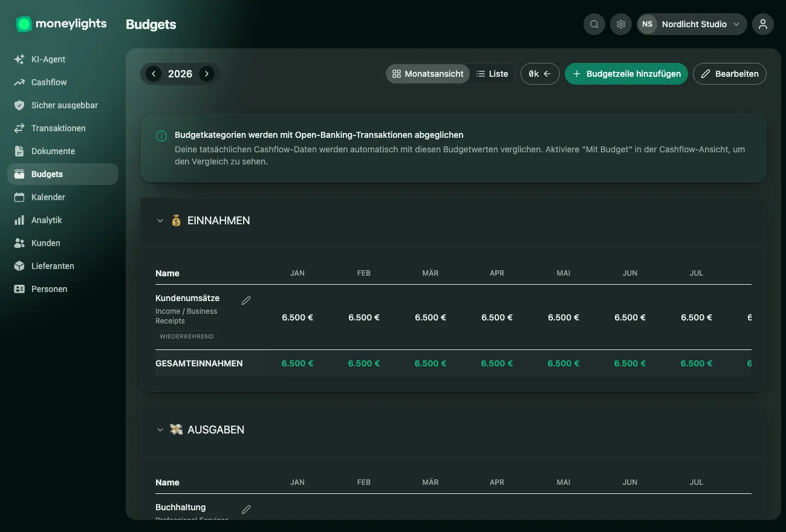Open the Analytik page

tap(63, 220)
